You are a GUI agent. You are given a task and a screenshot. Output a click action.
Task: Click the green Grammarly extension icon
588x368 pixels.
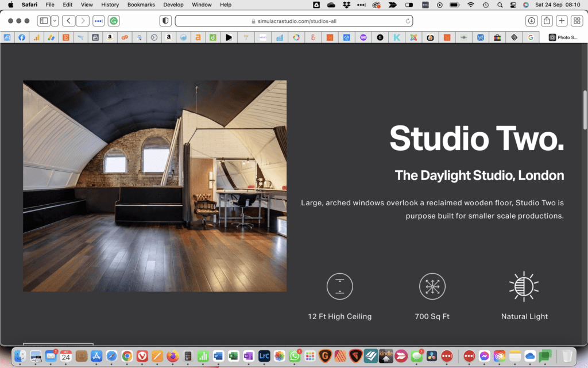[x=114, y=21]
